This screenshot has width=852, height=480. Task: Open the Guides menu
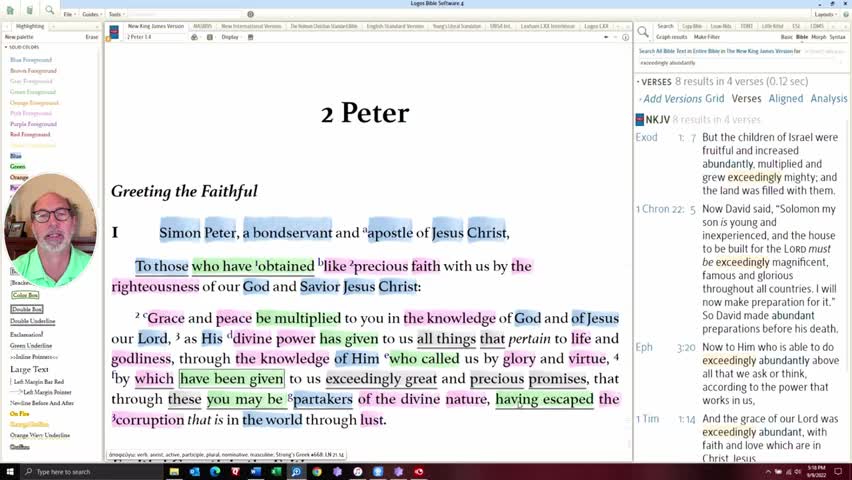(91, 14)
